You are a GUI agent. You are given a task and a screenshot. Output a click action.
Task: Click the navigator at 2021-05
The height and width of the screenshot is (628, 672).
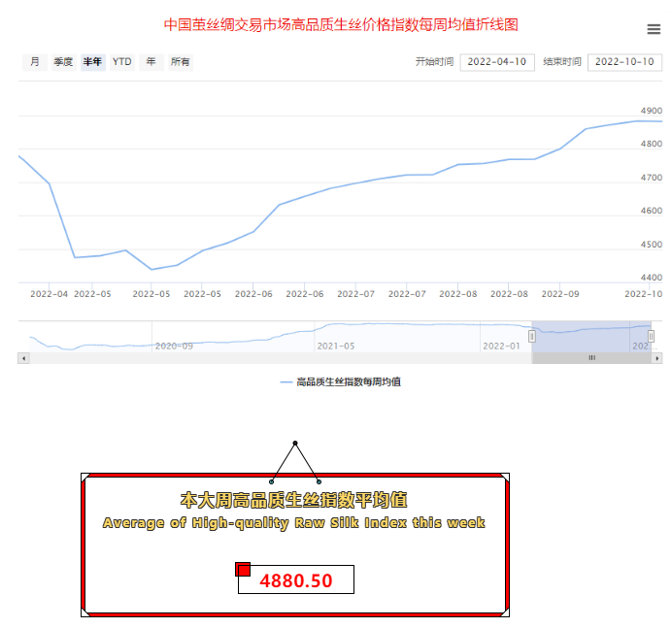pos(336,345)
